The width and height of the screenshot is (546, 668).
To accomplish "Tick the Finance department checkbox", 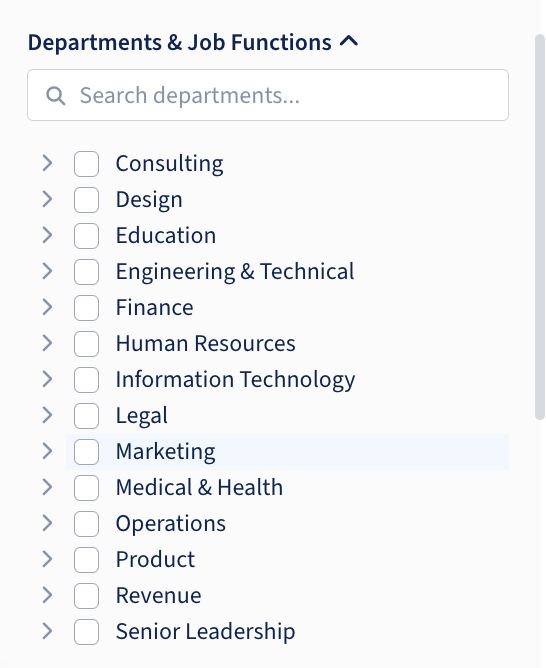I will click(x=86, y=308).
